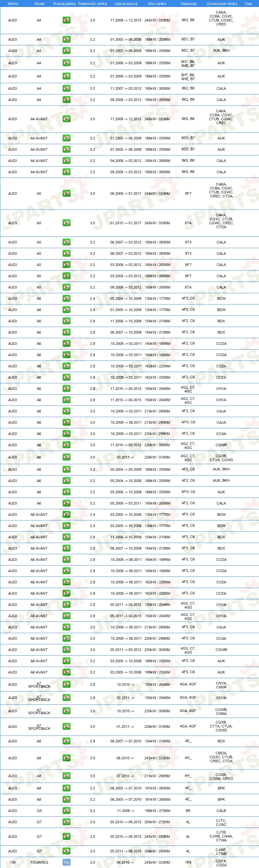Click the 8R body code cell

(x=188, y=811)
